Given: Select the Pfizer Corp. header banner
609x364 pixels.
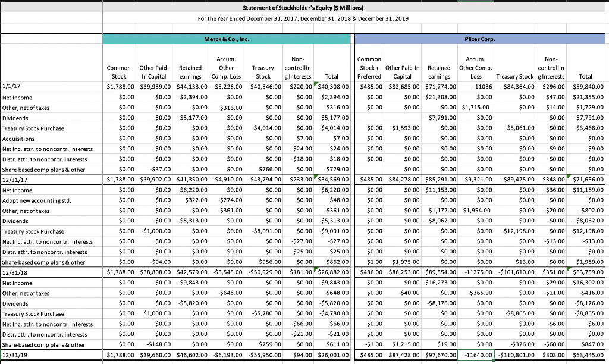Looking at the screenshot, I should (479, 39).
